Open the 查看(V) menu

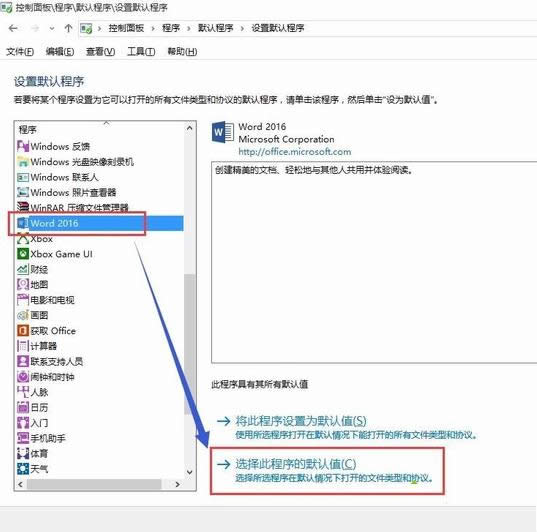[x=100, y=52]
